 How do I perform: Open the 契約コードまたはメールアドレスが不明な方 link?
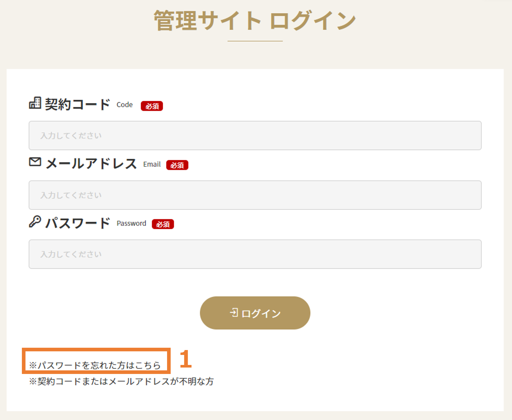(121, 381)
